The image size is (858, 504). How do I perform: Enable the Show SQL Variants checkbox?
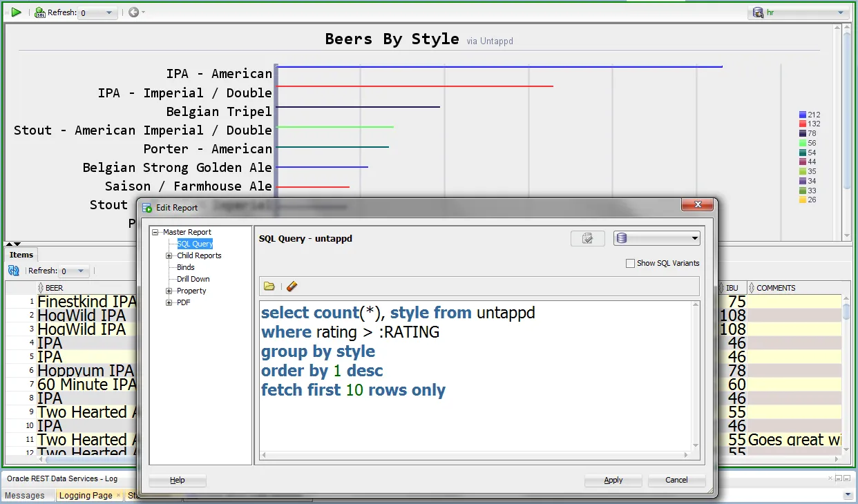[x=630, y=263]
